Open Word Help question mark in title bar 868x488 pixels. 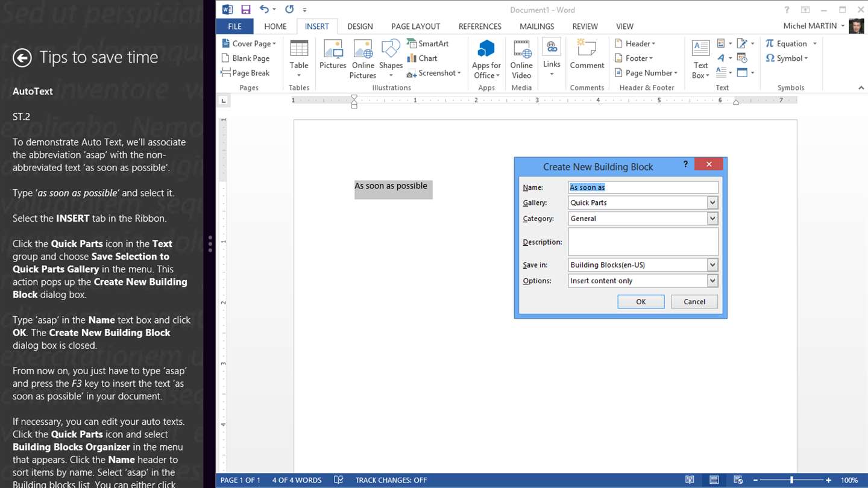(x=787, y=10)
